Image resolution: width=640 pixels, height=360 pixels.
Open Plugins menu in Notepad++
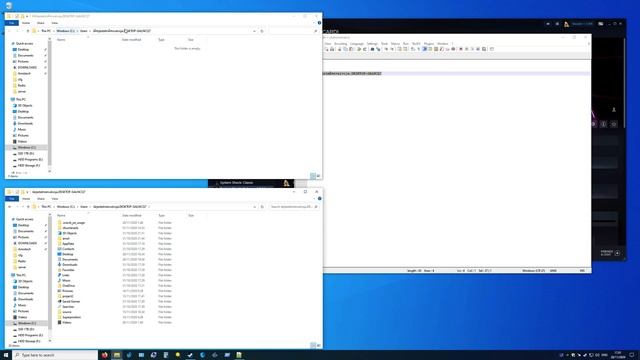[429, 44]
